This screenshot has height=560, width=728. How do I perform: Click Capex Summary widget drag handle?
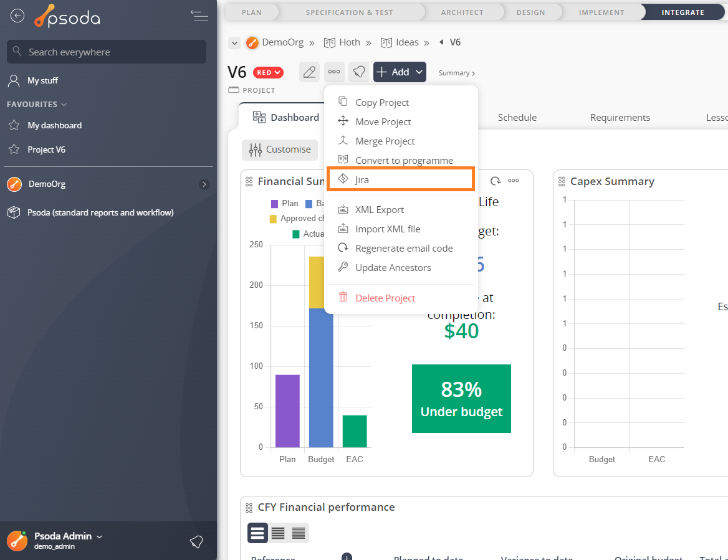(562, 181)
